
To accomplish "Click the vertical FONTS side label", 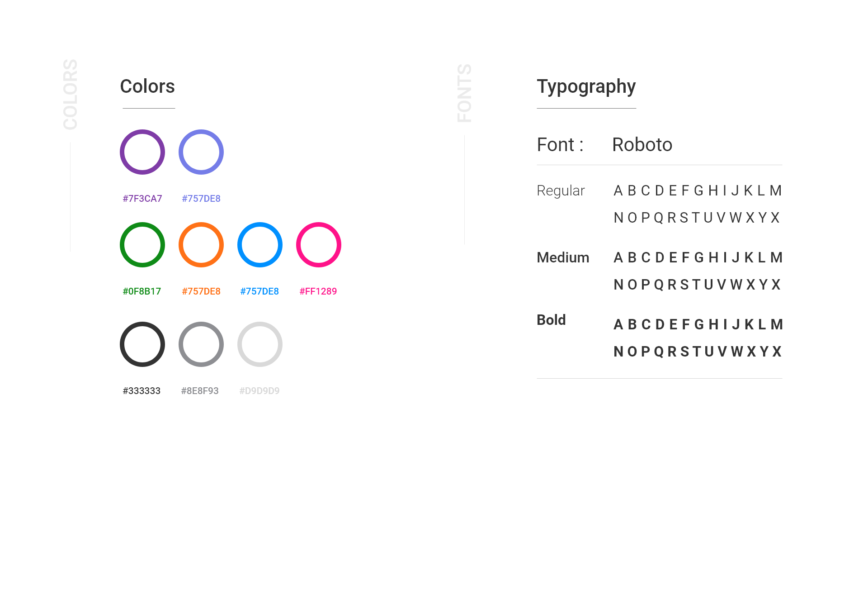I will pyautogui.click(x=465, y=93).
